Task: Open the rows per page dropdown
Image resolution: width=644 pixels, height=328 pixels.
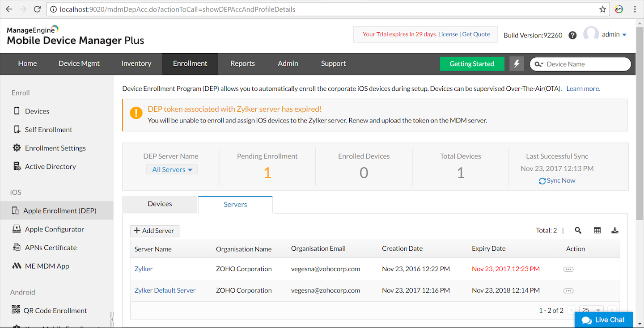Action: point(591,310)
